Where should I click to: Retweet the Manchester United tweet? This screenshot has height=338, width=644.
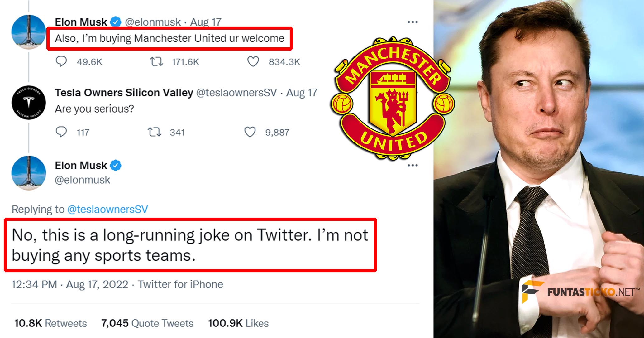click(156, 62)
